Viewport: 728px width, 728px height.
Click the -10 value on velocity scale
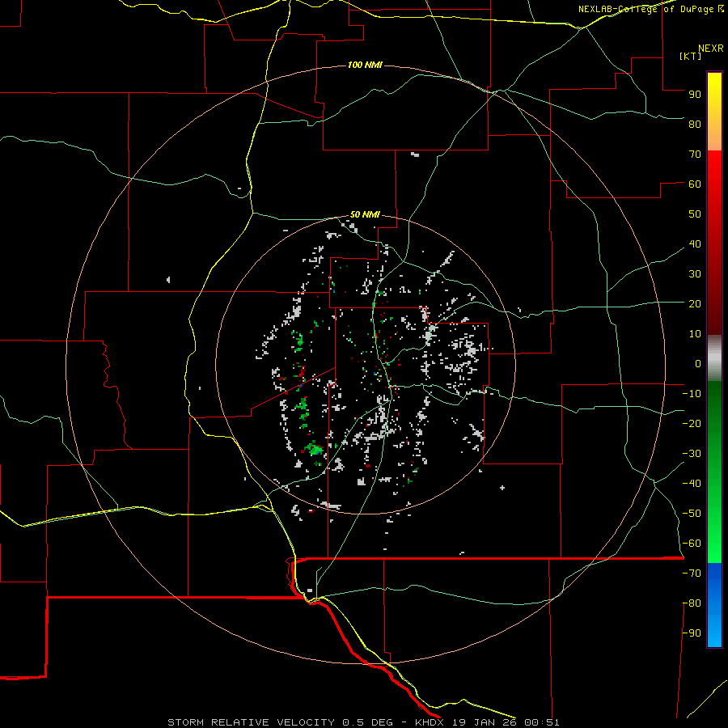(x=692, y=394)
